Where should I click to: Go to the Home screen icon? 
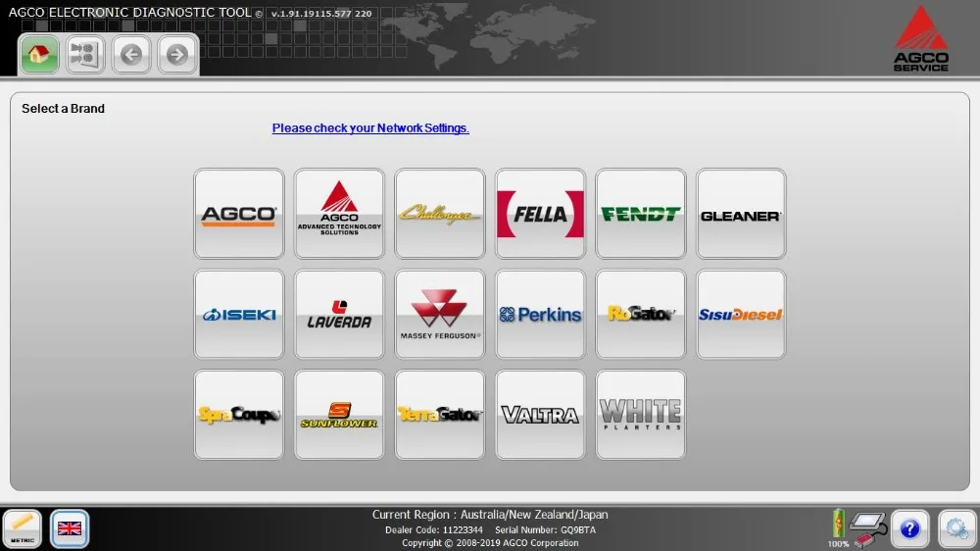point(39,54)
